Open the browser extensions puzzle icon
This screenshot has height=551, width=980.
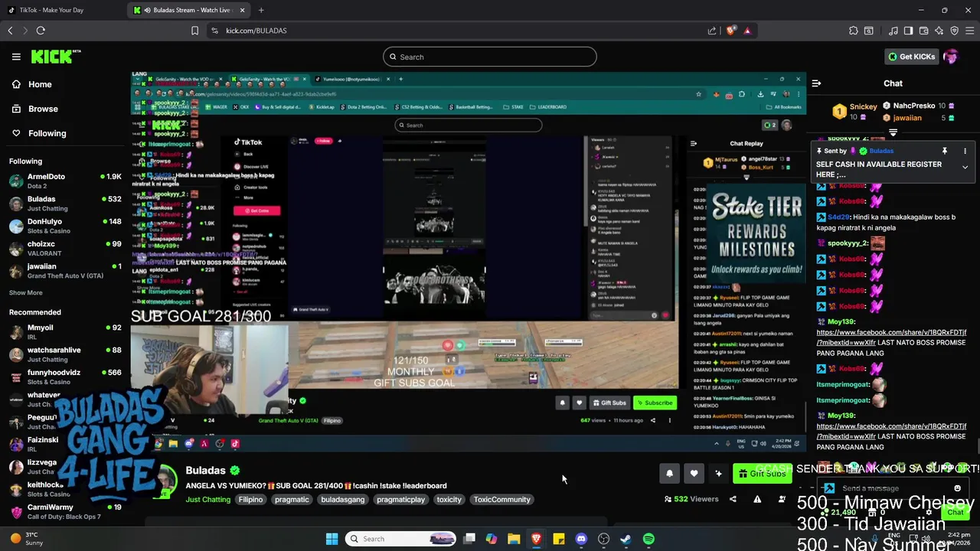pos(853,31)
